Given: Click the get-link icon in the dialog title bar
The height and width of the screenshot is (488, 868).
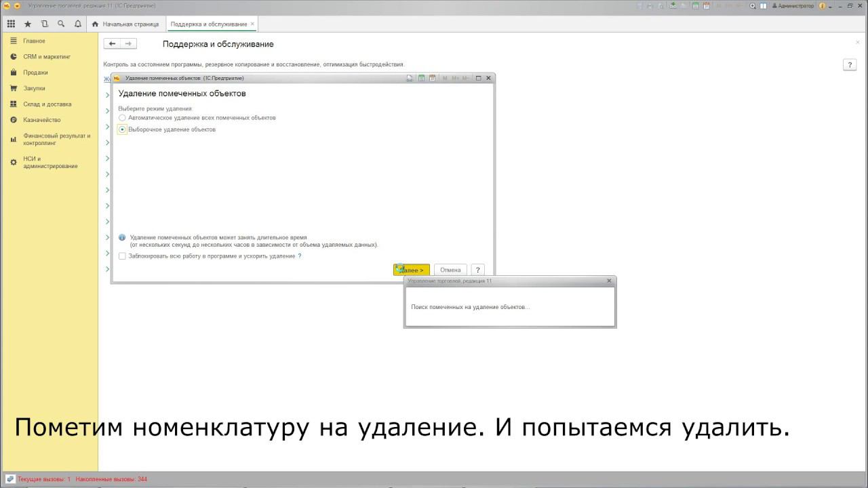Looking at the screenshot, I should tap(410, 78).
